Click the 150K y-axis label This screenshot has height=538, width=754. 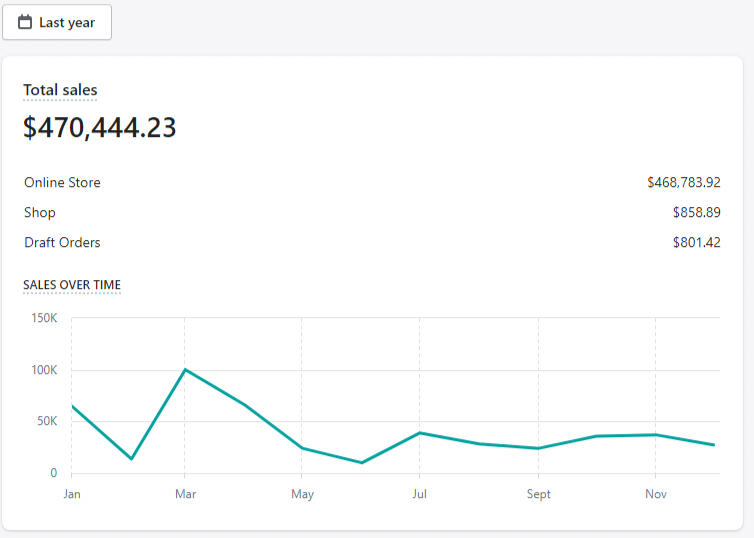tap(45, 318)
